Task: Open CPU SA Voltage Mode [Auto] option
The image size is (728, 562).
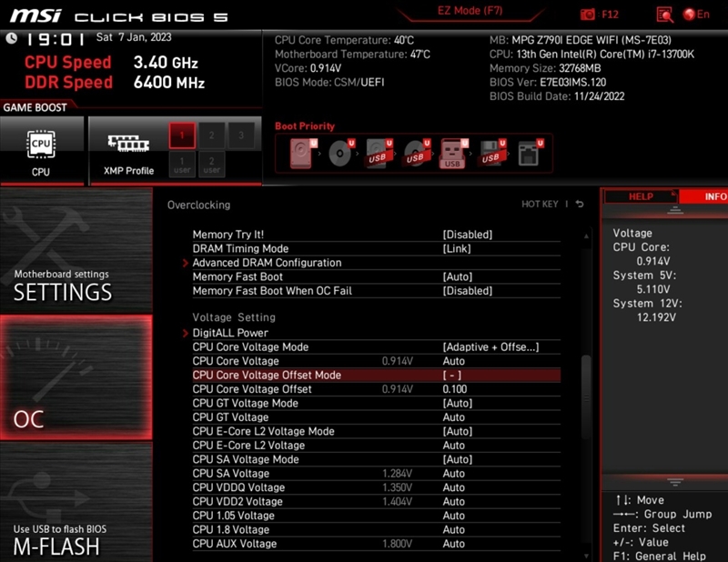Action: click(x=376, y=459)
